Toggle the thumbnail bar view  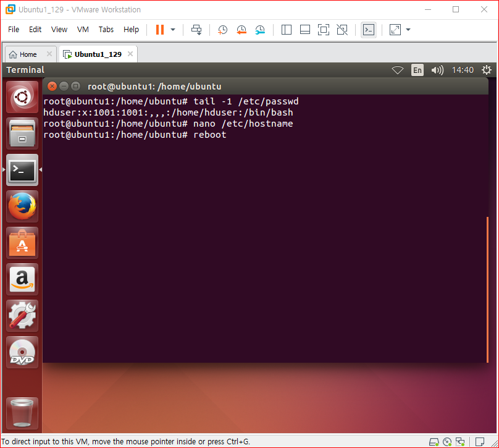(305, 30)
